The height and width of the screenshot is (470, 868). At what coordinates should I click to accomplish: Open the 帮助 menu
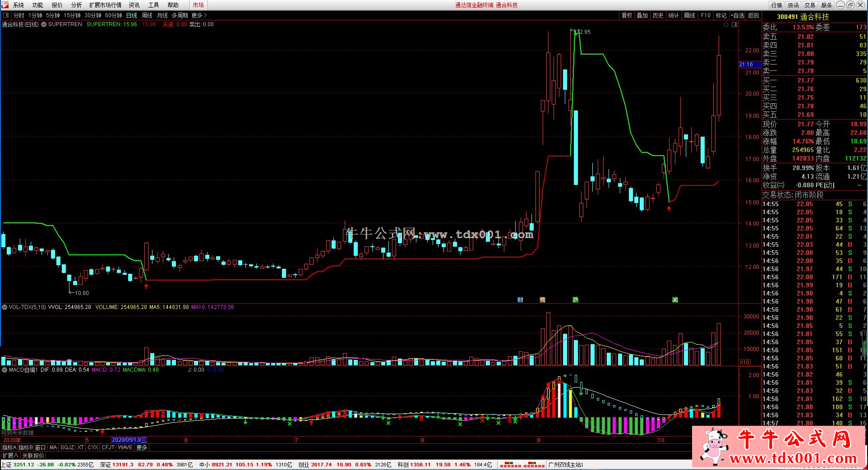click(x=173, y=5)
